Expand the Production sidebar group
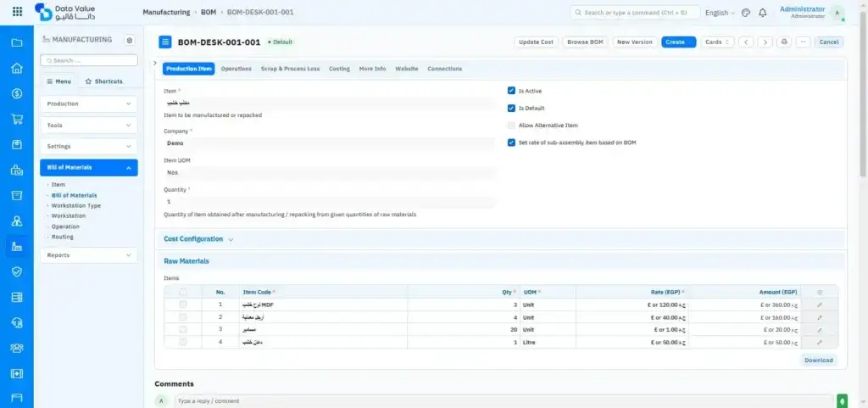Image resolution: width=868 pixels, height=408 pixels. (88, 103)
